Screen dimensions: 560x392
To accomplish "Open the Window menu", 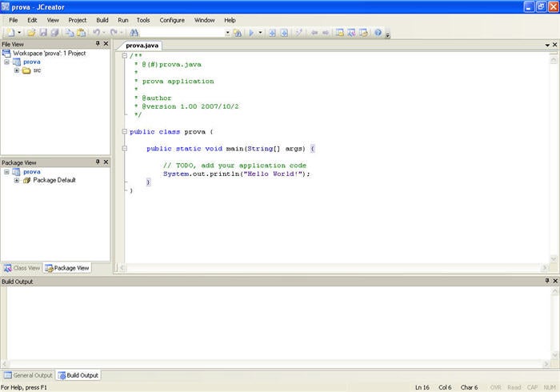I will click(204, 20).
